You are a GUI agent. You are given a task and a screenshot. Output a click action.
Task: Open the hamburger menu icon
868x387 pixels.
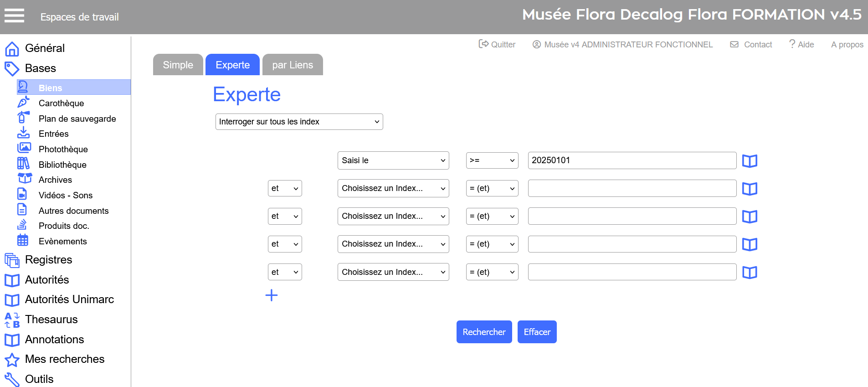coord(14,15)
